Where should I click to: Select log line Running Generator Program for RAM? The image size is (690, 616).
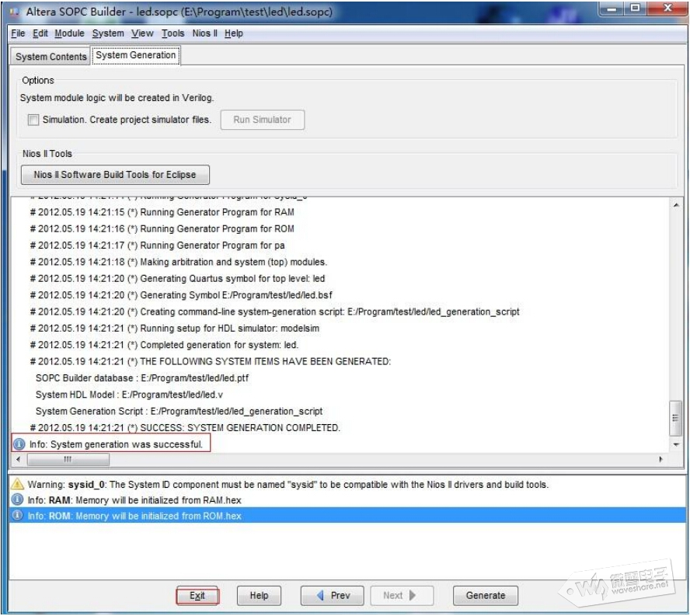pos(162,212)
